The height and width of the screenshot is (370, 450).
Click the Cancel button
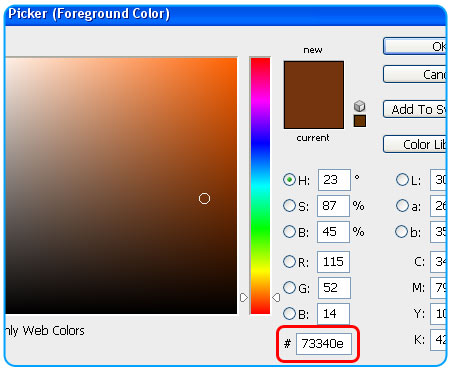click(x=415, y=74)
